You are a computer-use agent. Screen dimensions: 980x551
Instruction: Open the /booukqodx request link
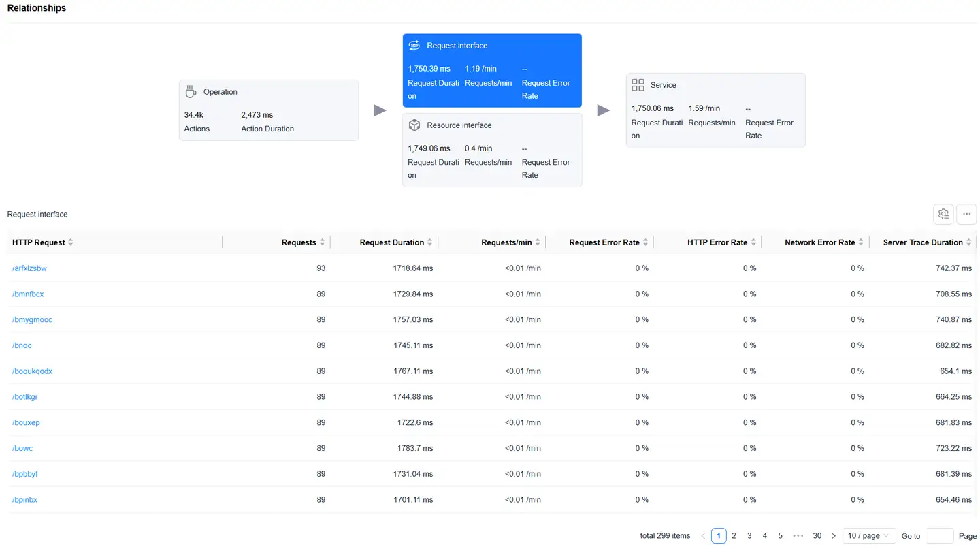[32, 371]
